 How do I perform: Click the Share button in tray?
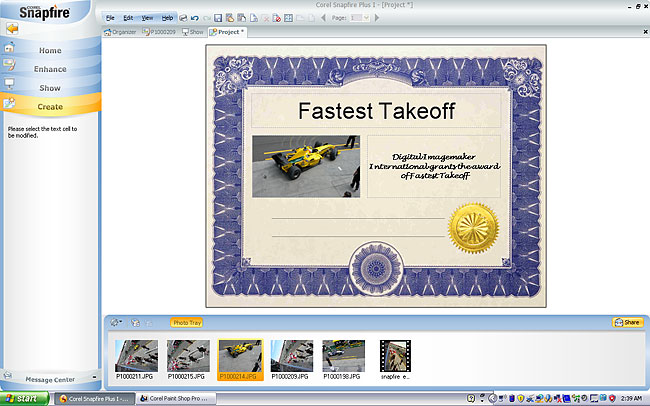[627, 323]
